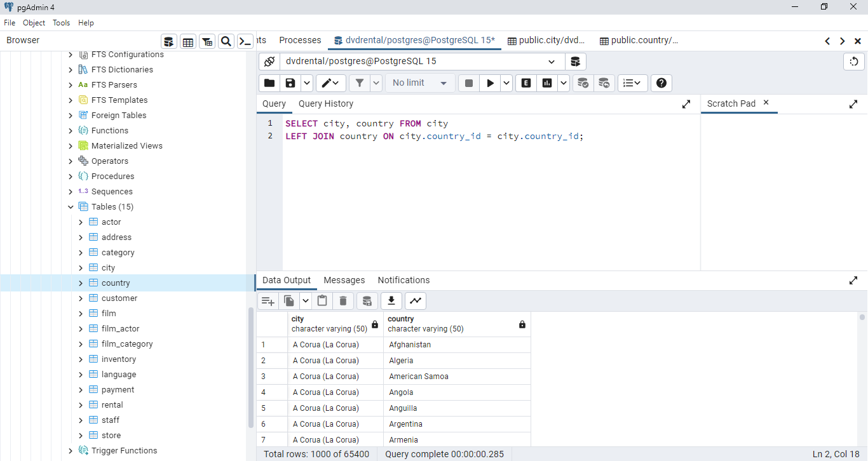This screenshot has width=868, height=461.
Task: Select the film_actor table in tree
Action: point(120,329)
